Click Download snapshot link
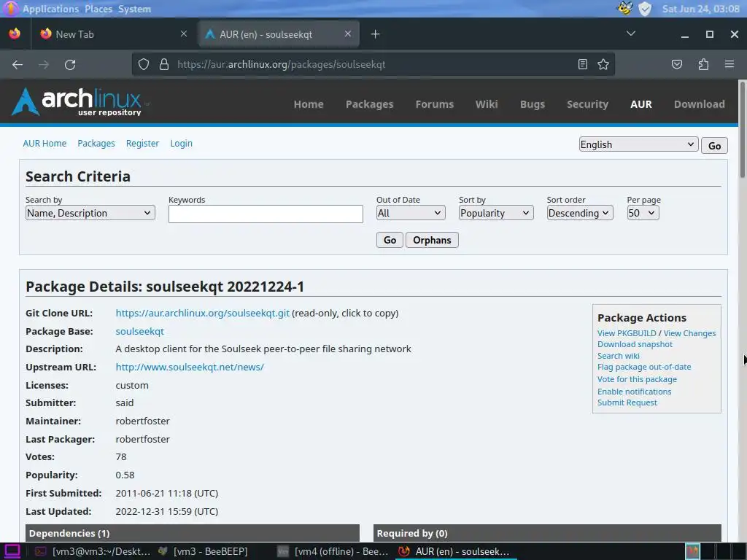This screenshot has height=560, width=747. click(635, 344)
